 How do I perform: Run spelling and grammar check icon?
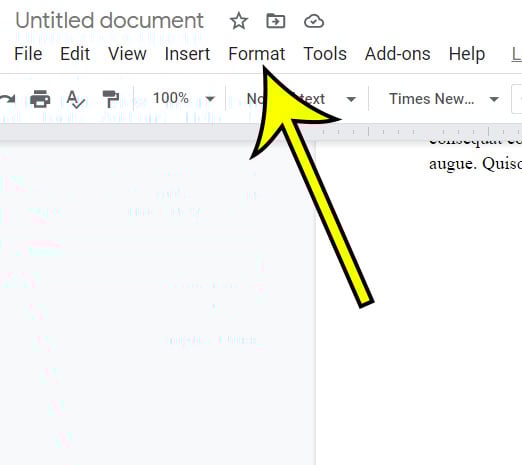(x=76, y=99)
